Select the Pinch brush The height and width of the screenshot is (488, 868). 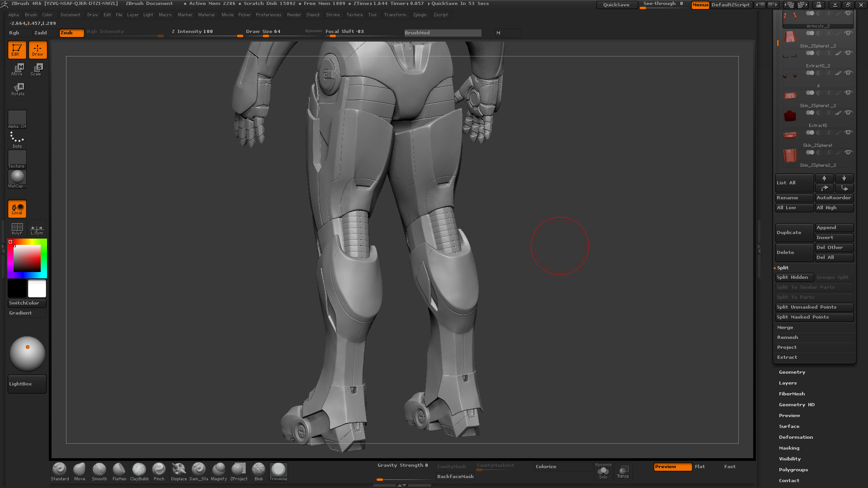pos(159,472)
